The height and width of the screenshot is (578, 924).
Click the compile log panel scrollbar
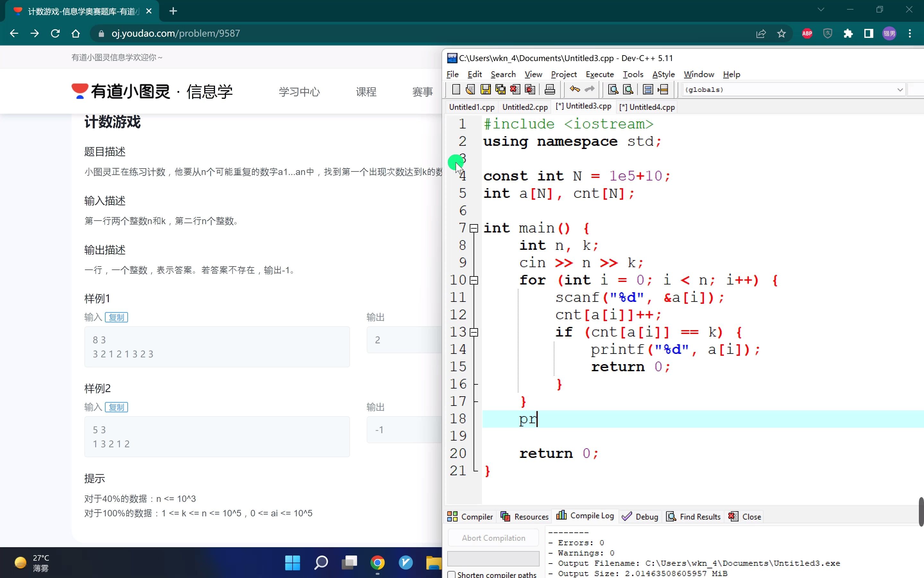(x=921, y=512)
